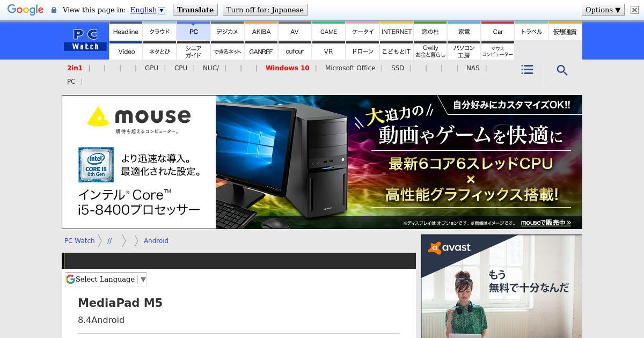Viewport: 644px width, 338px height.
Task: Click the 2in1 topic link
Action: click(x=75, y=68)
